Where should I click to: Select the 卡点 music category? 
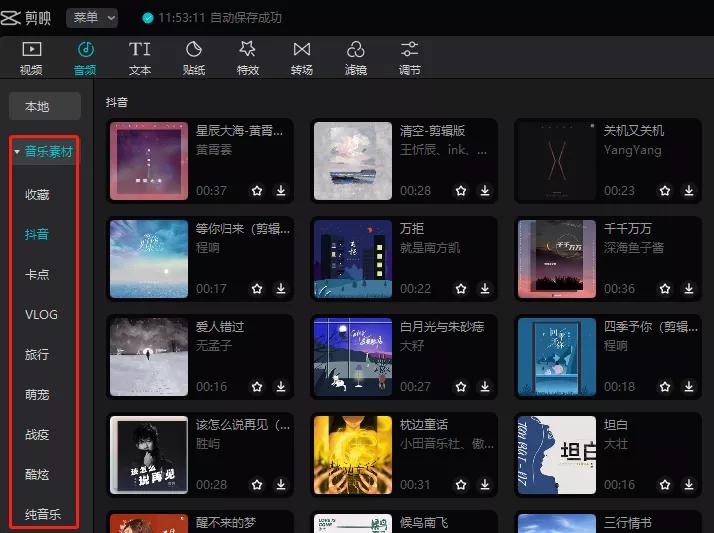37,274
